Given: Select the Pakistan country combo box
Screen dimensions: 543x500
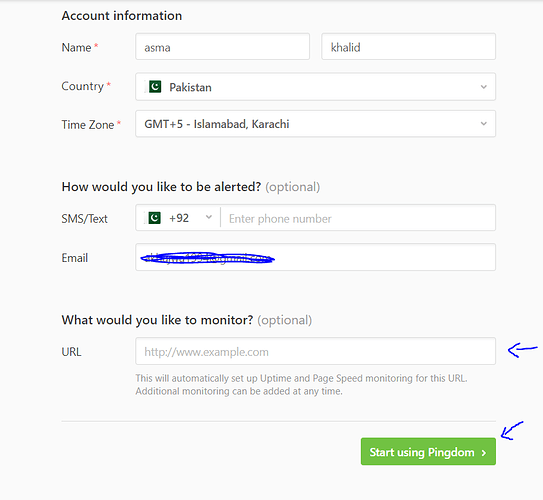Looking at the screenshot, I should [315, 87].
